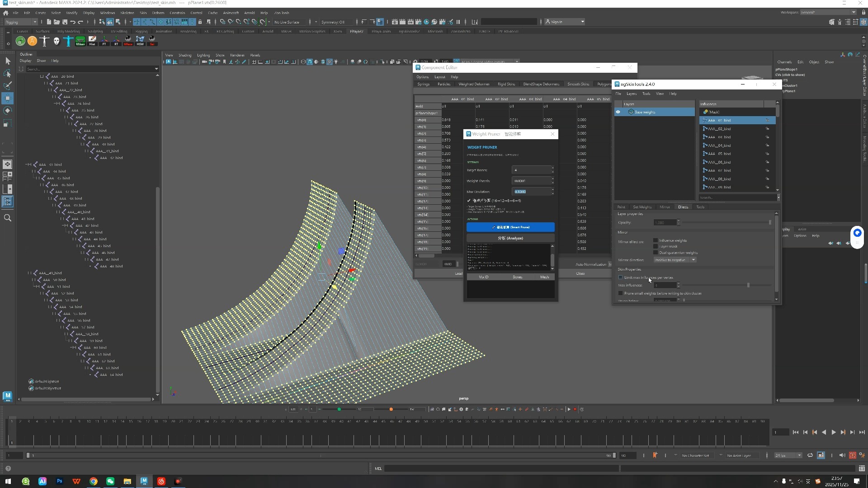Screen dimensions: 868x488
Task: Toggle Base weights layer visibility eye
Action: (x=618, y=112)
